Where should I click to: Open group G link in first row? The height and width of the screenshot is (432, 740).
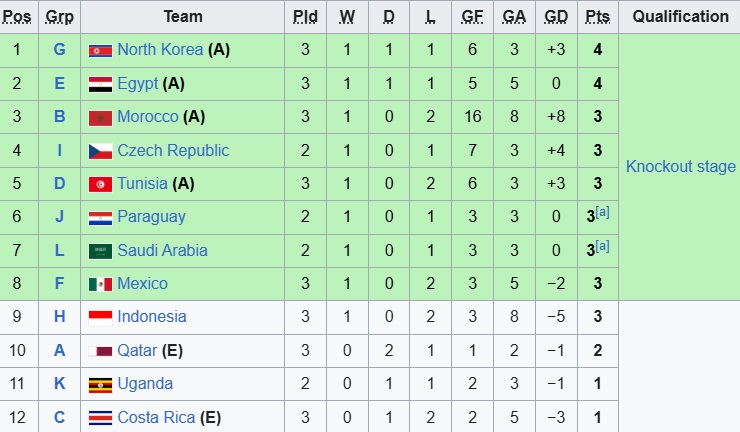pos(59,50)
